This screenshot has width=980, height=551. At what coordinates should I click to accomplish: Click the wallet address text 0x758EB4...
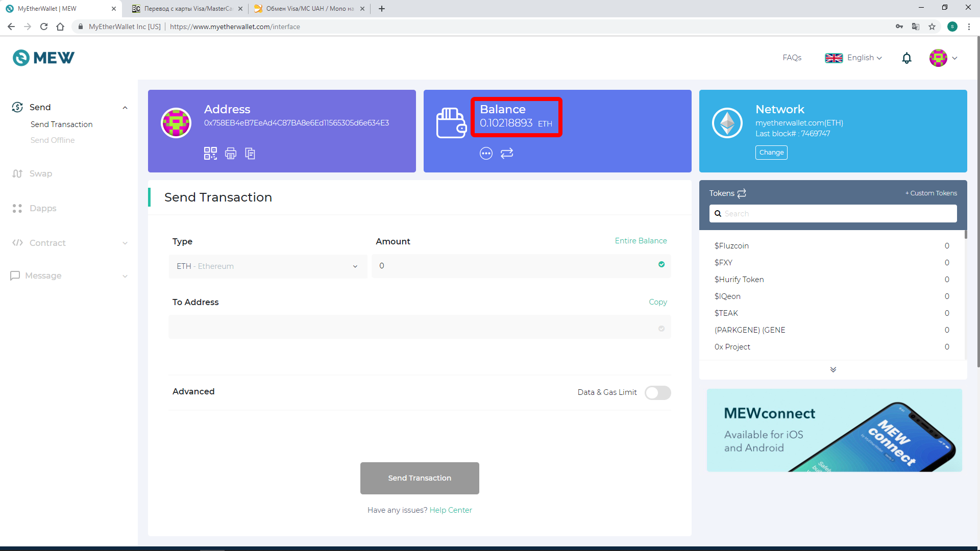(297, 123)
